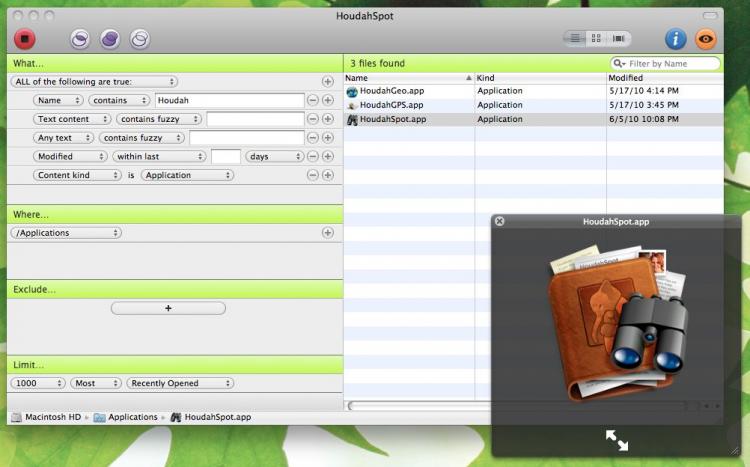Open 'contains fuzzy' dropdown in Any text row

tap(142, 137)
